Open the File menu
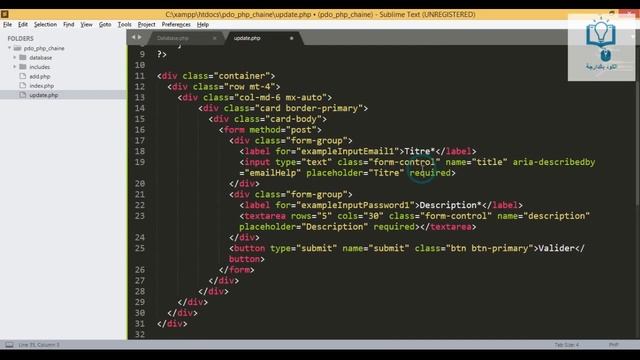640x360 pixels. point(7,24)
